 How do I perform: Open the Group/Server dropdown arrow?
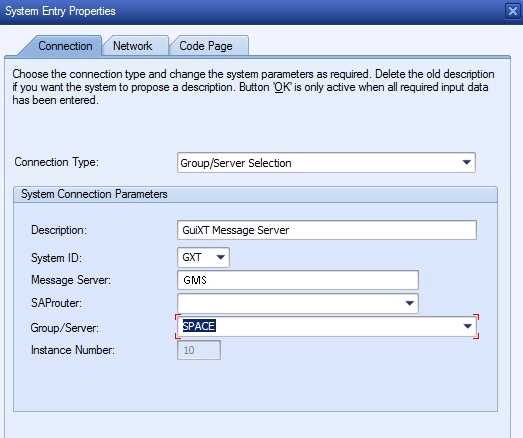tap(468, 326)
